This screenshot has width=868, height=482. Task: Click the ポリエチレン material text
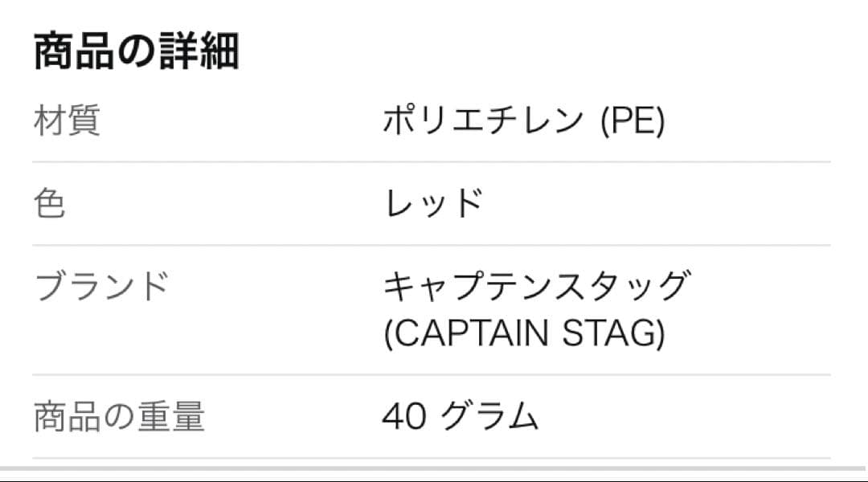[484, 121]
